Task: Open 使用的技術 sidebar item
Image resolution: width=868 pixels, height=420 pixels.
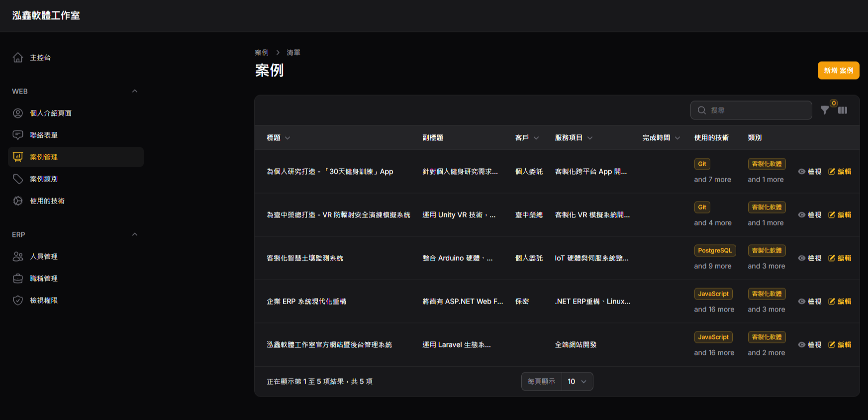Action: [76, 201]
